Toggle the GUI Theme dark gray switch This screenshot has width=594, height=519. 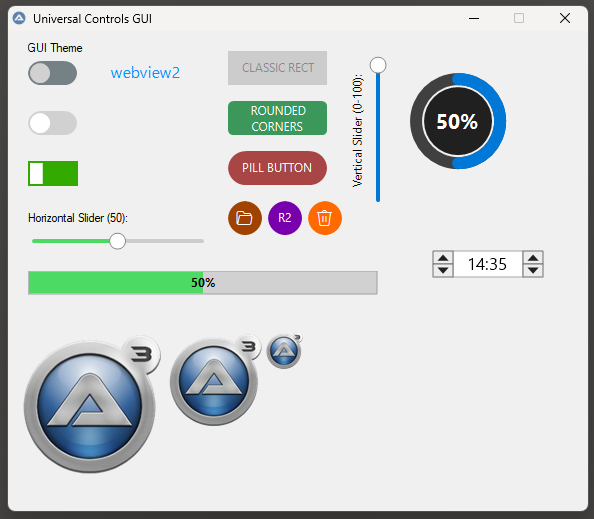(52, 73)
